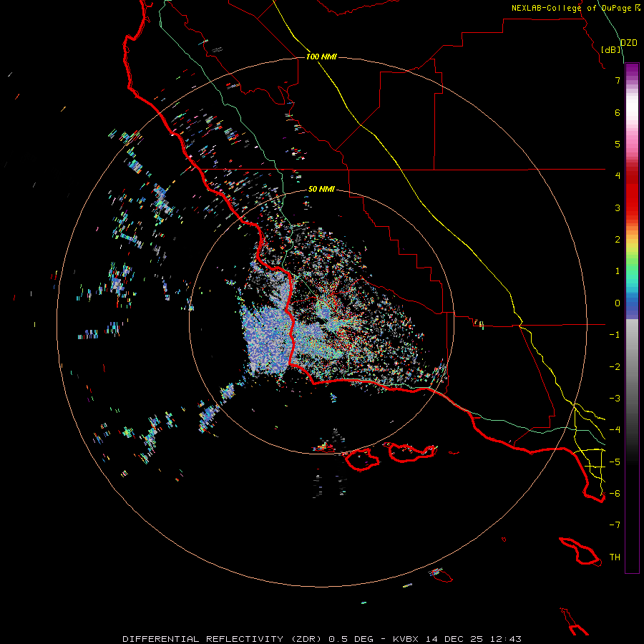Click the legend value 4 label
The height and width of the screenshot is (644, 644).
(x=618, y=176)
